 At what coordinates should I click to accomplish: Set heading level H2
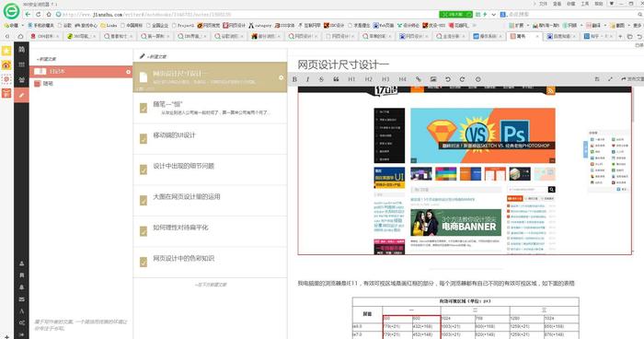(369, 79)
